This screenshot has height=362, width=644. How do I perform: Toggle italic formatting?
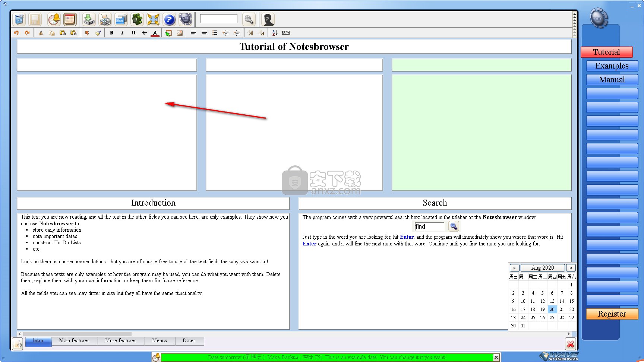coord(123,33)
